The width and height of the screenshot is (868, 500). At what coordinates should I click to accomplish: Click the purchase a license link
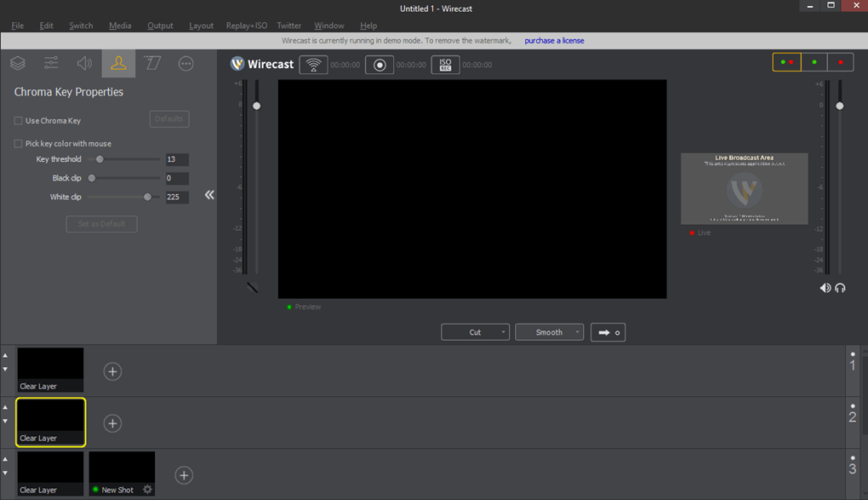pyautogui.click(x=554, y=41)
